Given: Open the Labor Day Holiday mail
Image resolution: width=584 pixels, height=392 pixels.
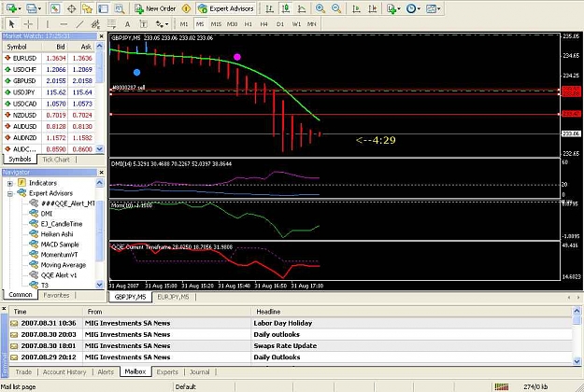Looking at the screenshot, I should click(291, 323).
